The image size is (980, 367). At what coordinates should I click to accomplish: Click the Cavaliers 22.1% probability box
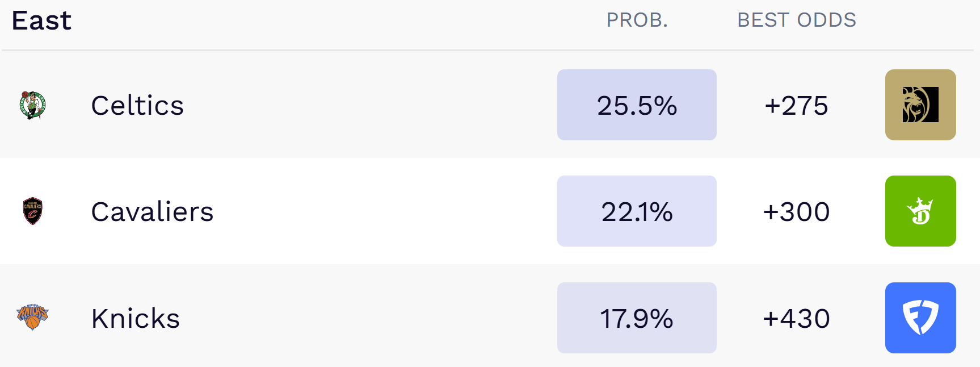(x=636, y=211)
